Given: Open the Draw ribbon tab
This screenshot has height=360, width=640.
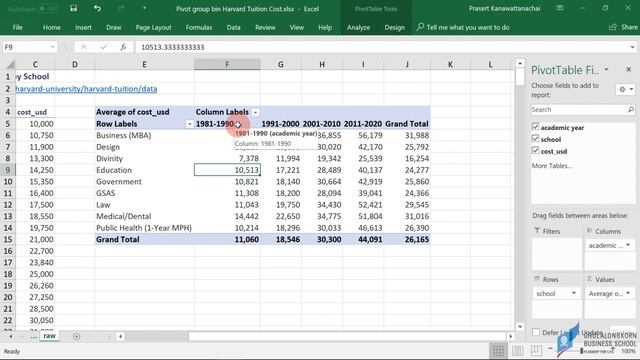Looking at the screenshot, I should tap(113, 27).
